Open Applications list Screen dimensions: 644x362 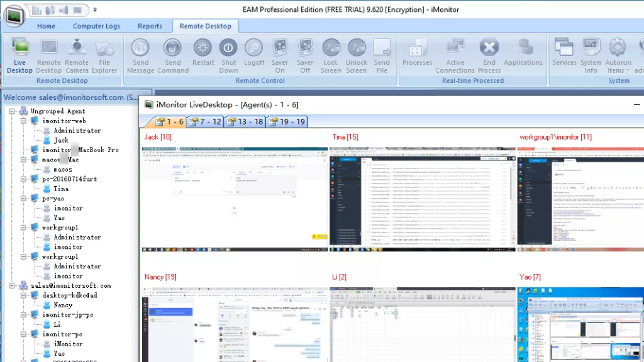coord(523,52)
